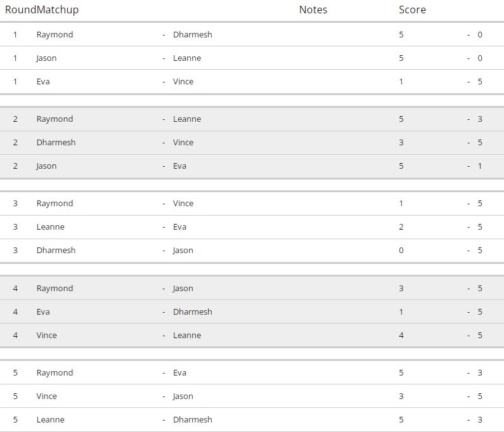Viewport: 504px width, 432px height.
Task: Click score 4 in Vince-Leanne row
Action: pyautogui.click(x=401, y=335)
